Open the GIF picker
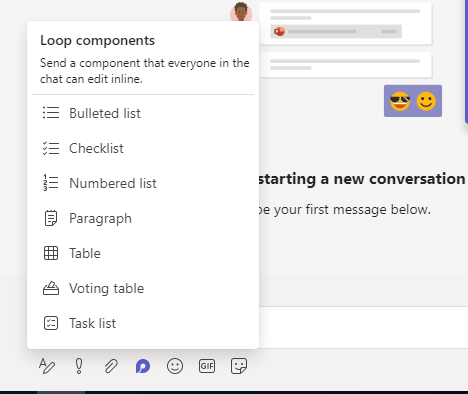Screen dimensions: 468x394 (x=207, y=366)
